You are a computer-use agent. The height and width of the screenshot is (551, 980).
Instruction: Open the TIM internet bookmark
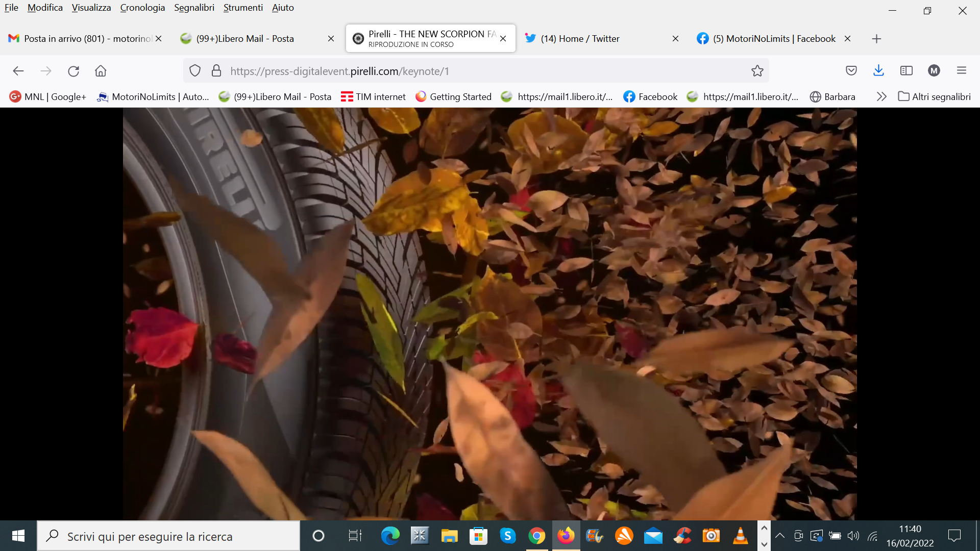pos(373,96)
